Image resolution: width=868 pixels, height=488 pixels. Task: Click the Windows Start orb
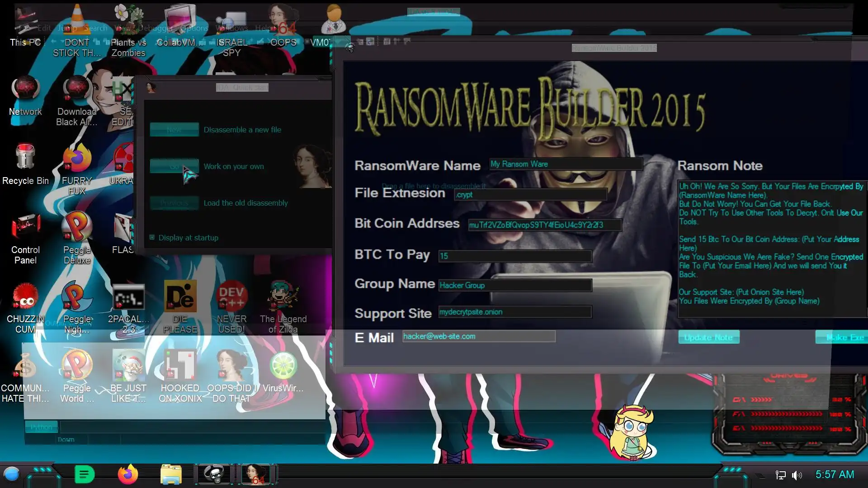12,474
